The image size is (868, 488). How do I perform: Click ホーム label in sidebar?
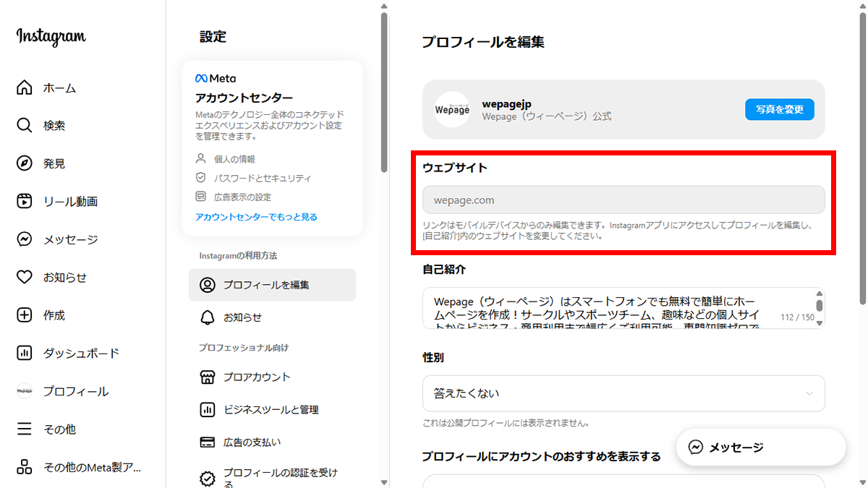point(59,88)
